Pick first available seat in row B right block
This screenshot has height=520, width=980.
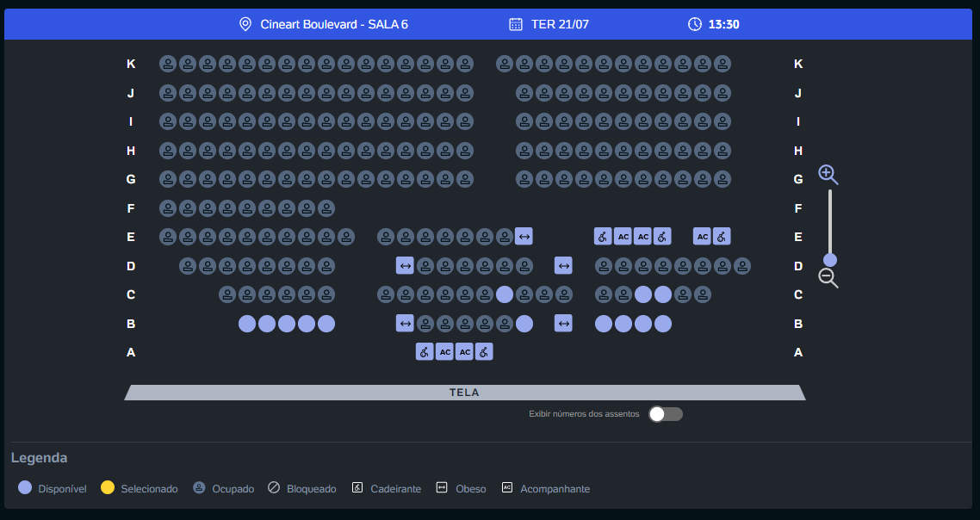(x=604, y=324)
